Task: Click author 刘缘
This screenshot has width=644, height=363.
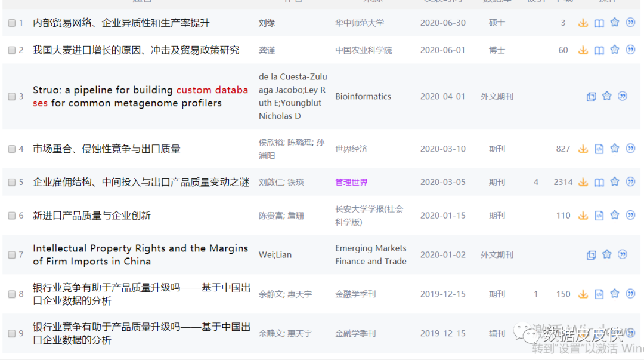Action: (x=267, y=23)
